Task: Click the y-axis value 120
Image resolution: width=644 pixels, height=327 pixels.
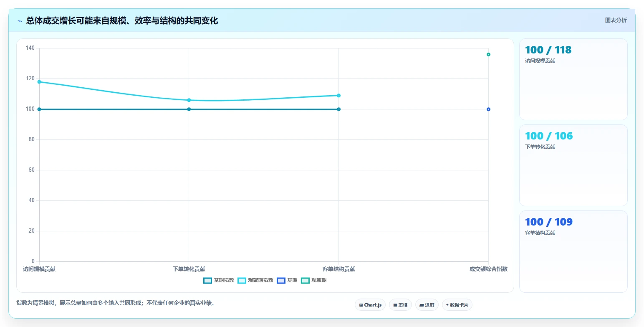Action: 30,79
